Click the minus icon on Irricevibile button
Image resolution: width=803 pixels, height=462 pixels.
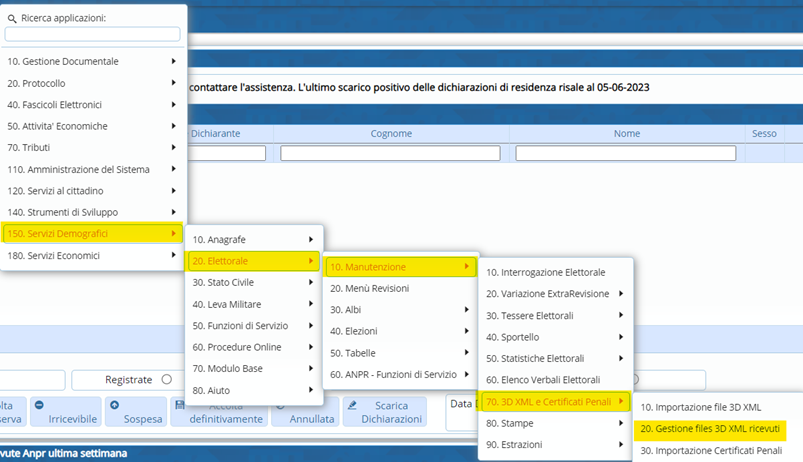pyautogui.click(x=38, y=405)
